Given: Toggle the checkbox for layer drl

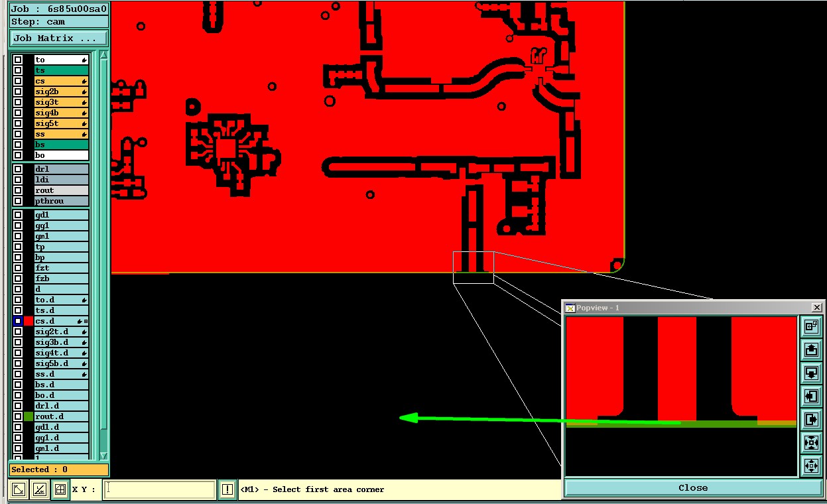Looking at the screenshot, I should pos(18,170).
